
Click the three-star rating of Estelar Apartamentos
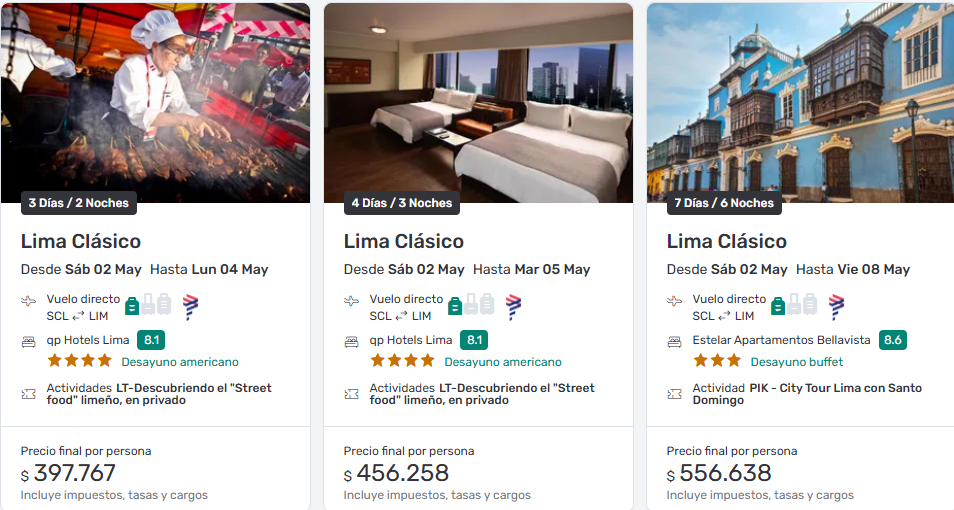coord(717,361)
